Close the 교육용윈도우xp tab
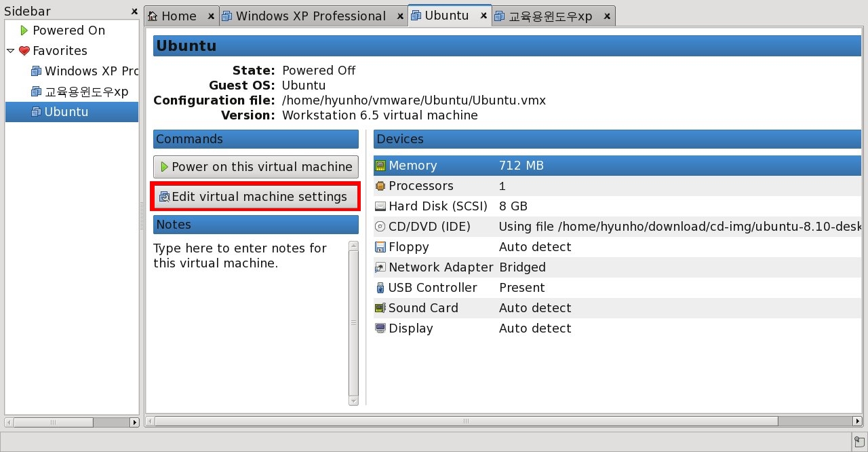 [606, 16]
